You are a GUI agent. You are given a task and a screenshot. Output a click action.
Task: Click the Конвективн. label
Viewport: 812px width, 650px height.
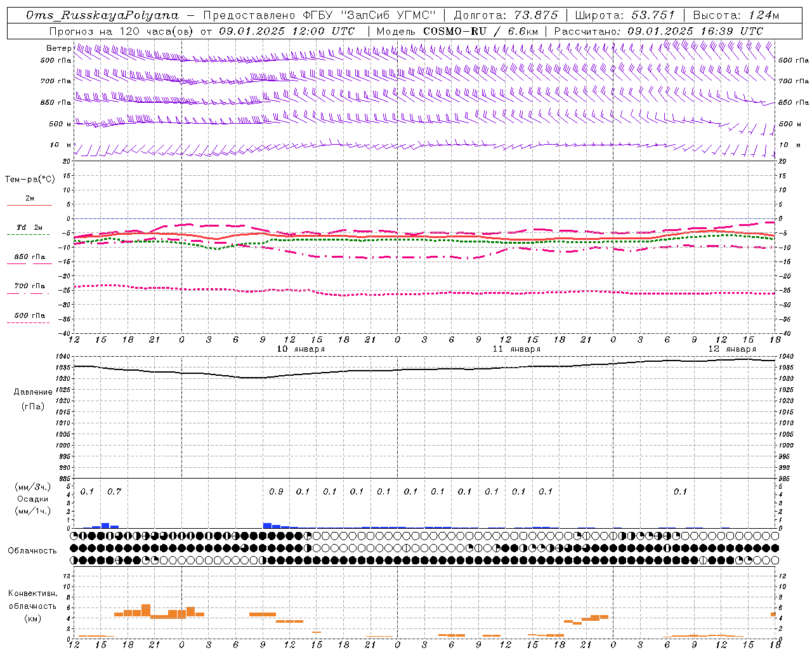coord(33,594)
